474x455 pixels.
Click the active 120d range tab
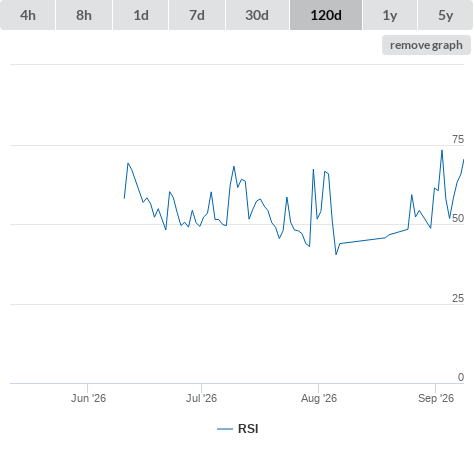tap(326, 15)
